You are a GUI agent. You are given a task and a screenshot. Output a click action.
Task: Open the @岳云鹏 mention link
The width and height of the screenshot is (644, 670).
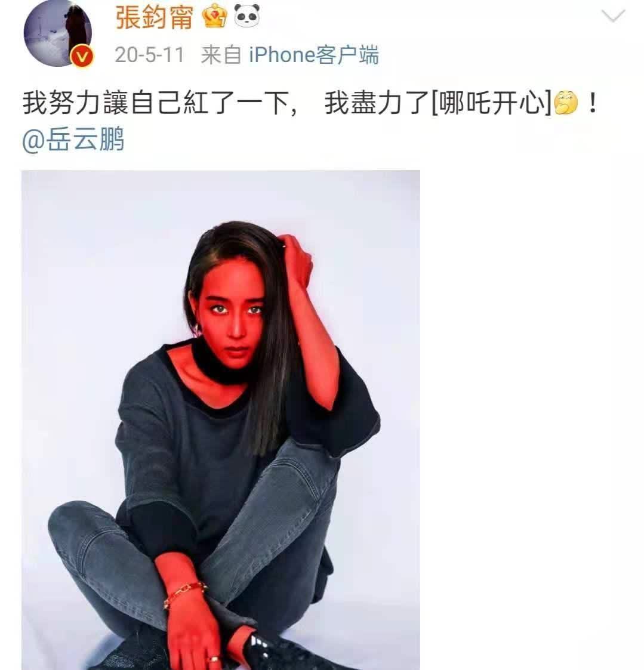pyautogui.click(x=73, y=140)
